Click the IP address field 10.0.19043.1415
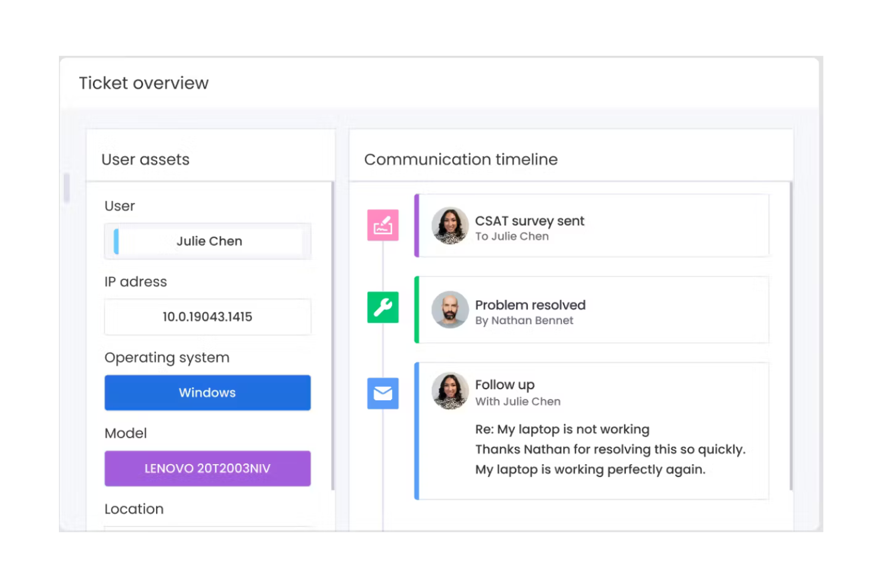Viewport: 882px width, 588px height. pyautogui.click(x=207, y=317)
